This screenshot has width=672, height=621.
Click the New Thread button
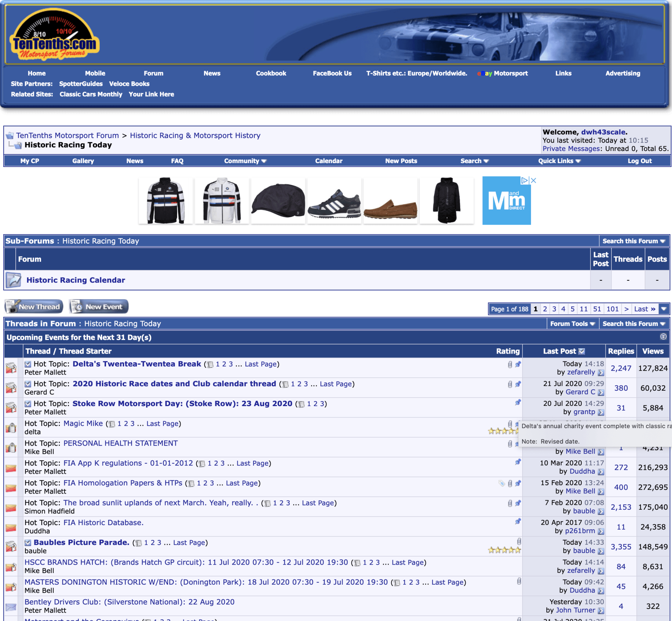(34, 307)
